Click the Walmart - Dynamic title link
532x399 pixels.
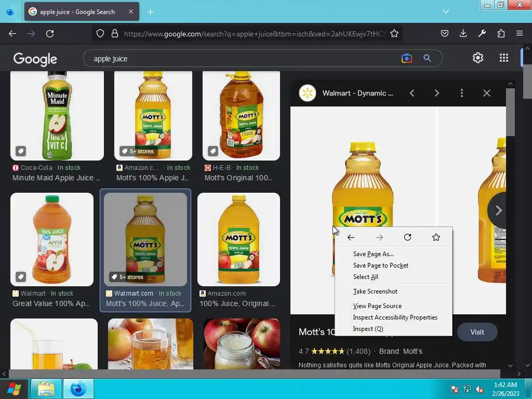[x=357, y=94]
